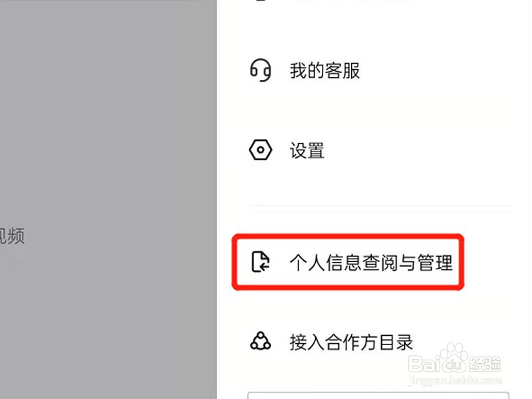Click the divider line below 设置
Viewport: 532px width, 399px height.
click(x=380, y=205)
